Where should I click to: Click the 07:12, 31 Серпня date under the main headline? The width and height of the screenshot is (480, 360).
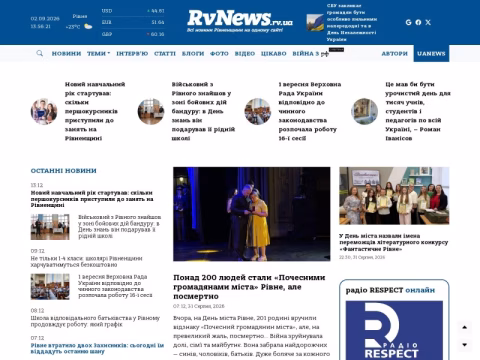tap(199, 306)
